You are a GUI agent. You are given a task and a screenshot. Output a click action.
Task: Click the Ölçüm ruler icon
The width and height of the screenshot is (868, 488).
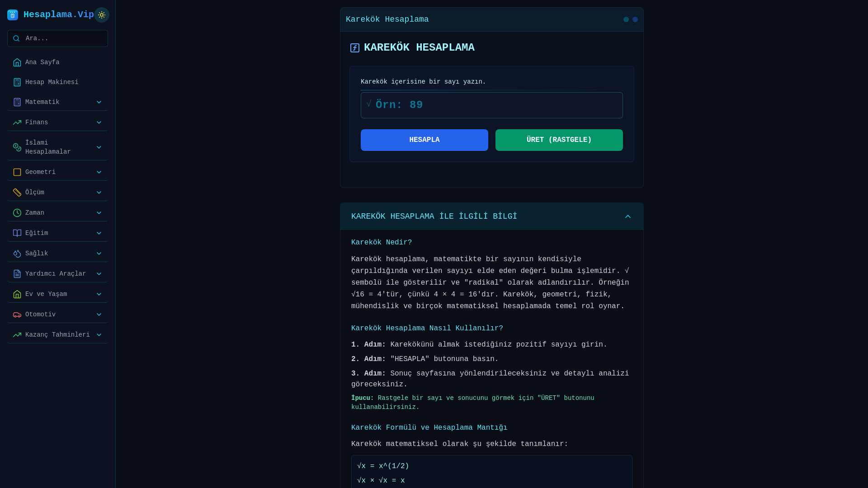(x=17, y=192)
